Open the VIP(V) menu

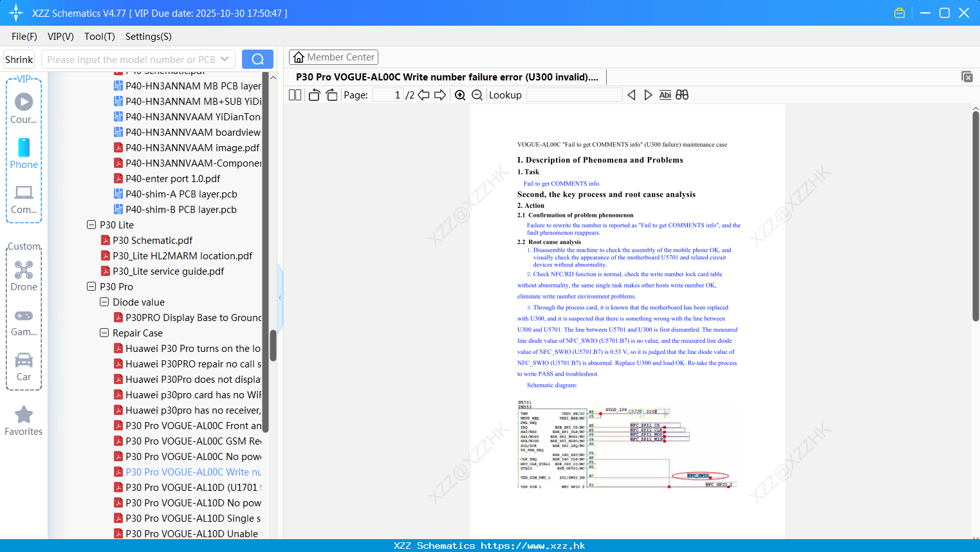pyautogui.click(x=60, y=37)
